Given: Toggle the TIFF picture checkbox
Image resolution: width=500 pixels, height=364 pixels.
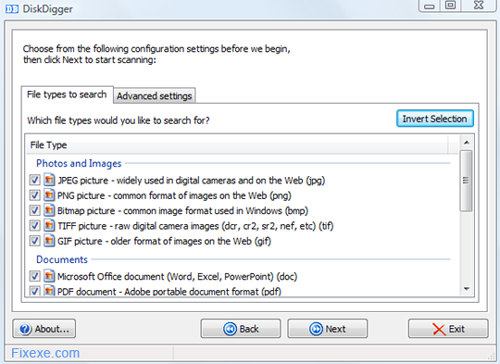Looking at the screenshot, I should point(35,226).
